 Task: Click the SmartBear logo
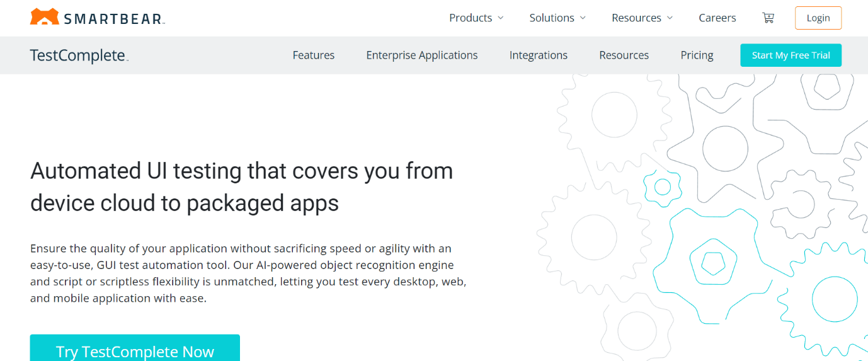click(x=98, y=17)
